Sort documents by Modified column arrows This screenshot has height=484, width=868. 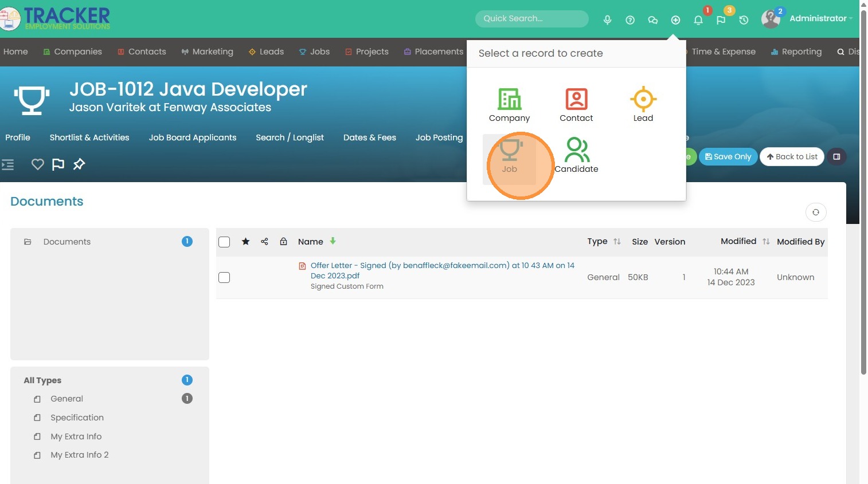coord(766,242)
